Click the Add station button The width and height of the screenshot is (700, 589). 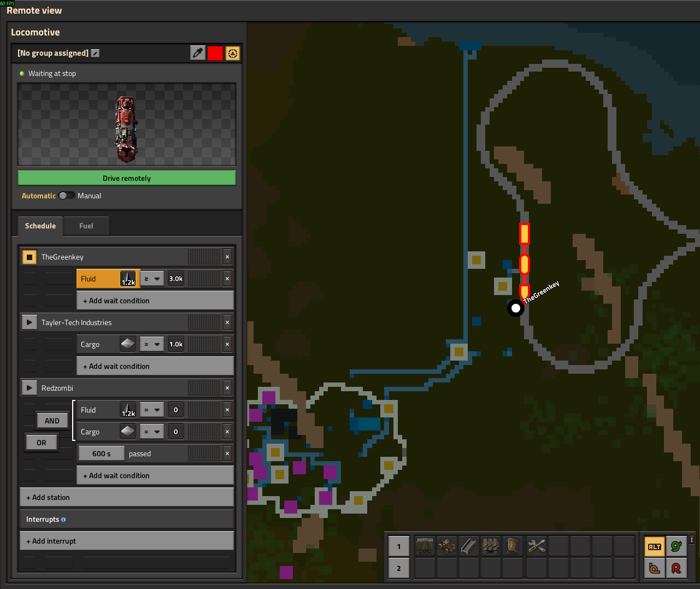(126, 497)
